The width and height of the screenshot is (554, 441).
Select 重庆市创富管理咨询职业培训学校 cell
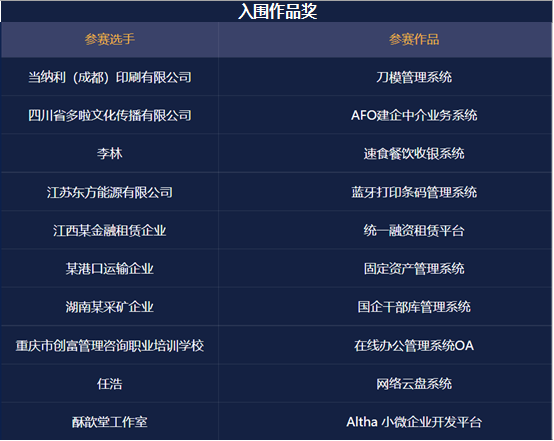[x=110, y=346]
